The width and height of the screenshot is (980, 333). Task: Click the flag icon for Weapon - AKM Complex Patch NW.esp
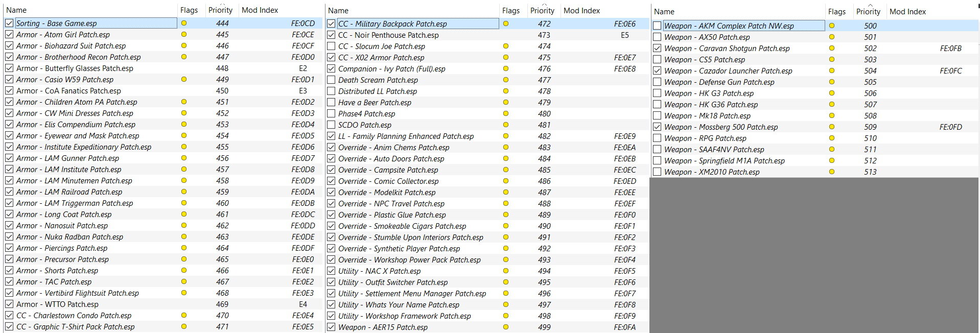(x=832, y=26)
